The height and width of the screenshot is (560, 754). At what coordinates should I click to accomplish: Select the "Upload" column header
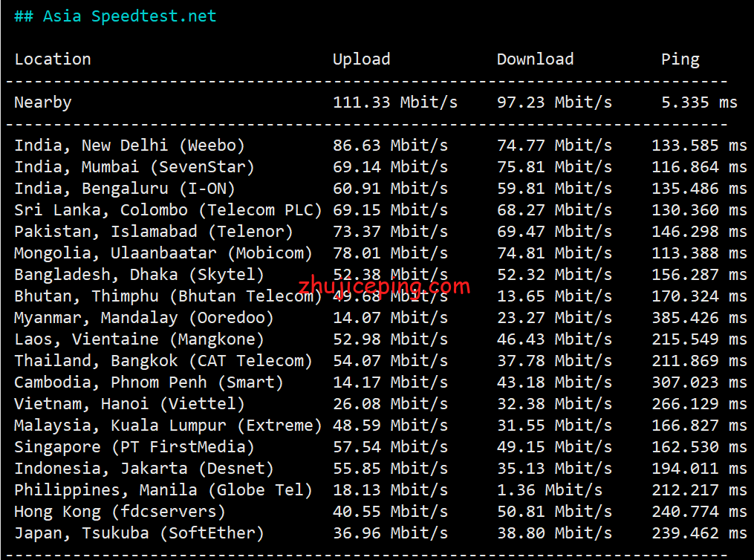tap(362, 59)
